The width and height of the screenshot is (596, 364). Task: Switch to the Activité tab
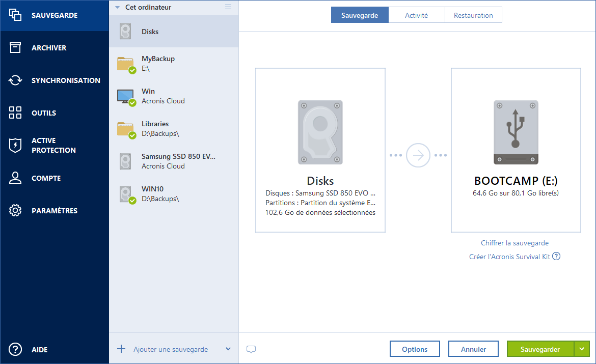click(x=416, y=15)
